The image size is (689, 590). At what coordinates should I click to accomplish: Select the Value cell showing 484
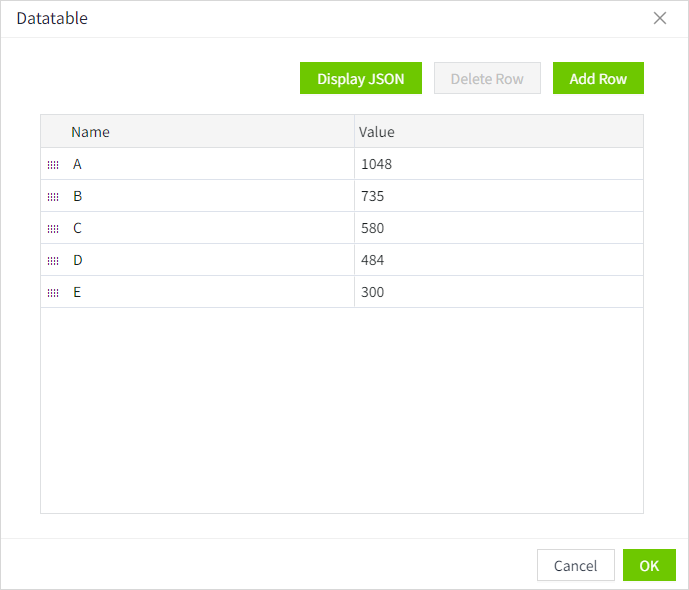pyautogui.click(x=498, y=260)
